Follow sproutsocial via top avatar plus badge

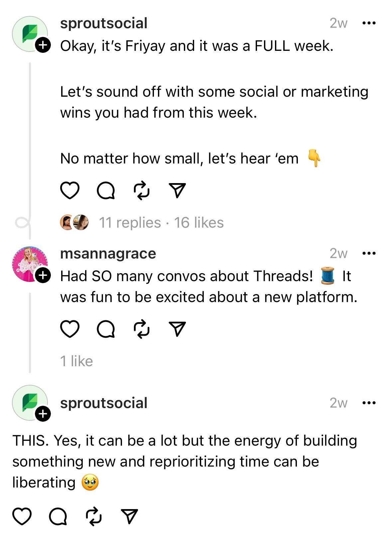tap(43, 45)
